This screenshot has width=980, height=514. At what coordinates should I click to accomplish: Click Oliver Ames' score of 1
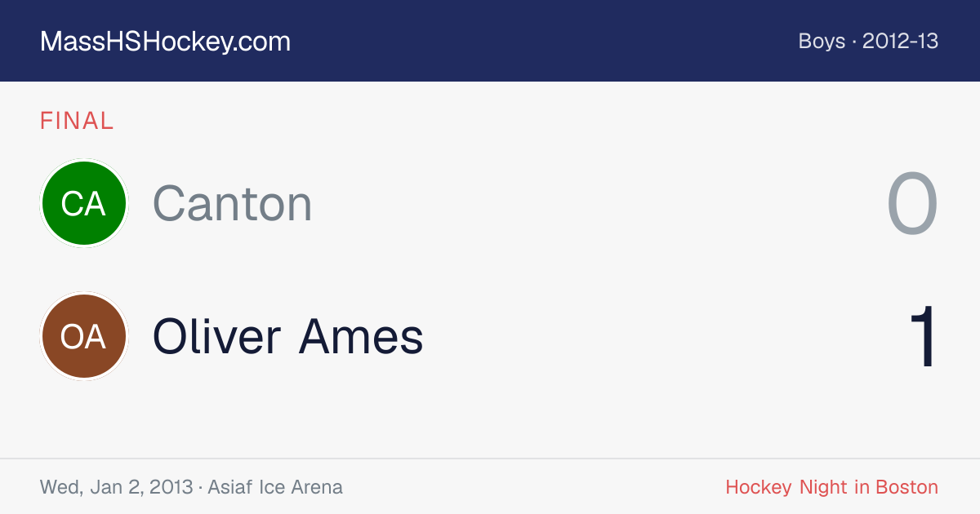tap(924, 337)
